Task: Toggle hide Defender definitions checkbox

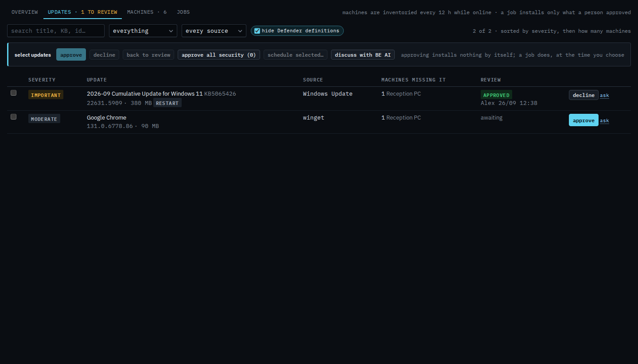Action: (257, 31)
